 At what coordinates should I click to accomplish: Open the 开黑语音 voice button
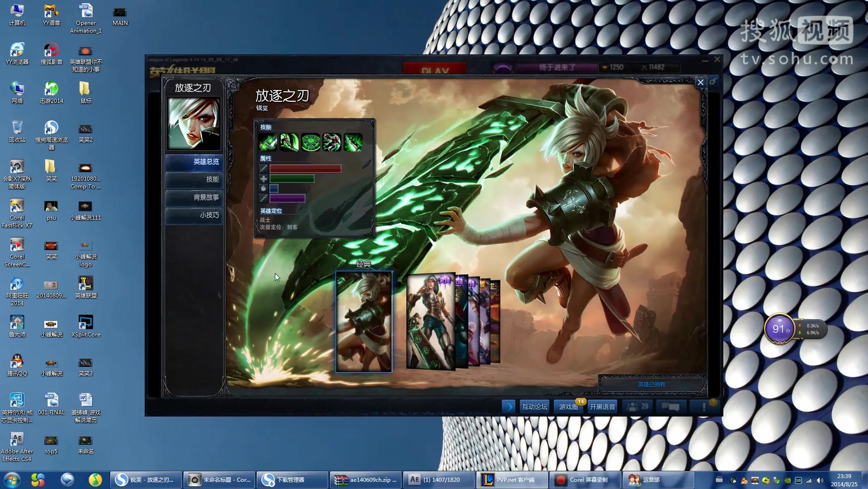(x=602, y=406)
